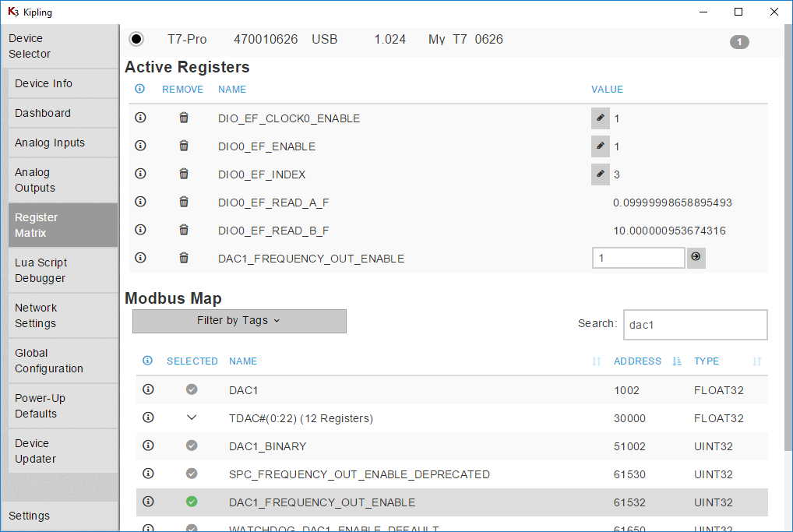Image resolution: width=793 pixels, height=532 pixels.
Task: Click trash icon for DIO0_EF_INDEX
Action: tap(184, 174)
